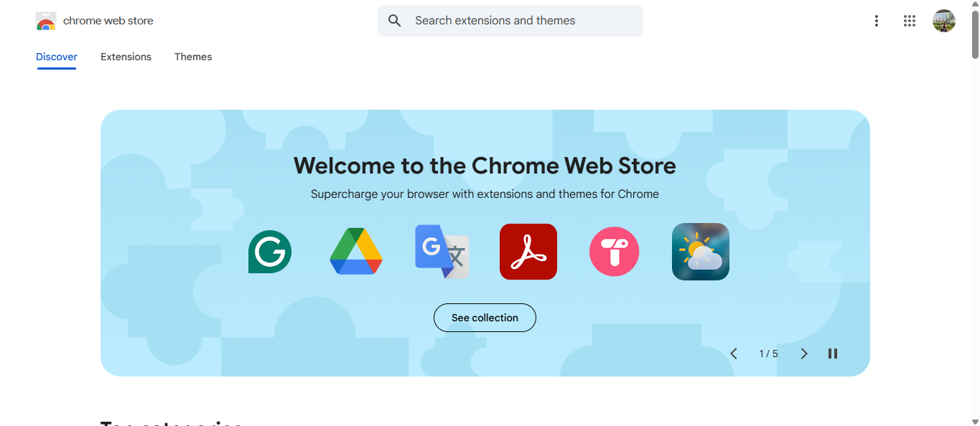Open the Grammarly extension icon
This screenshot has height=426, width=980.
tap(270, 252)
